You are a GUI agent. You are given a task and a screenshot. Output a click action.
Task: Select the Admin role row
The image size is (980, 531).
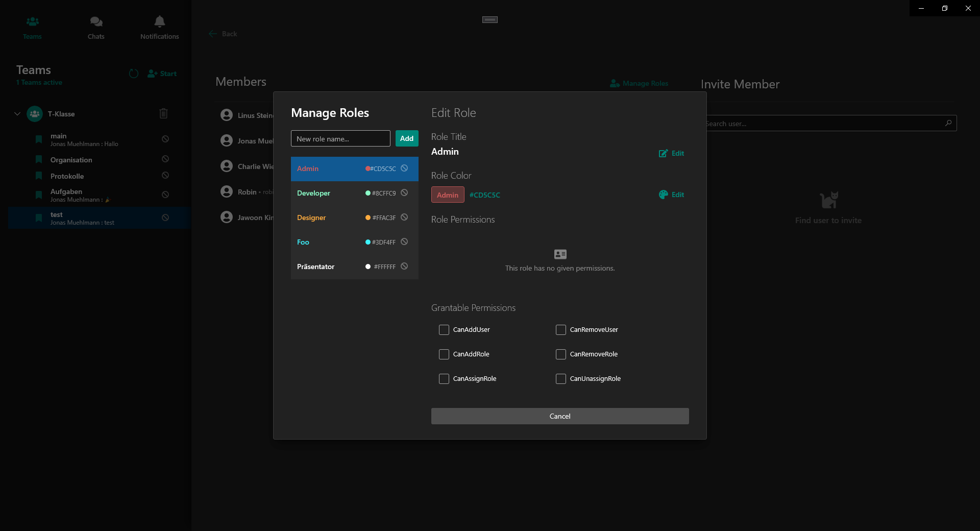(x=355, y=168)
